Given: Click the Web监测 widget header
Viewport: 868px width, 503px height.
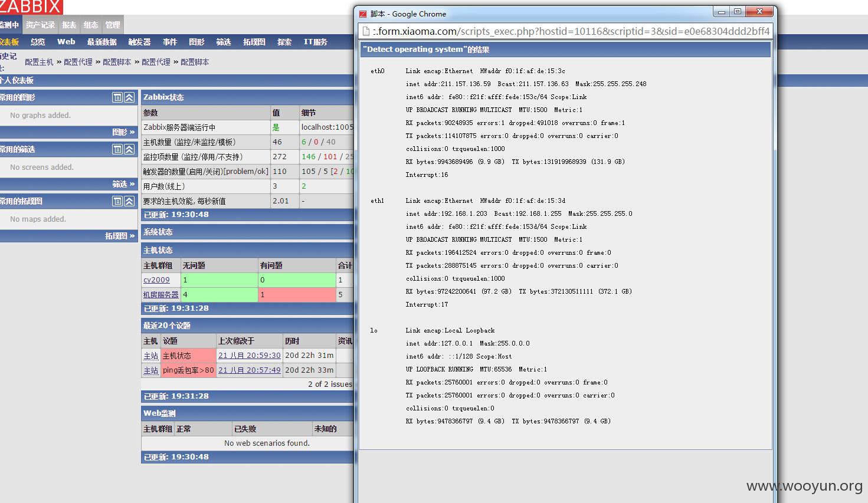Looking at the screenshot, I should (248, 413).
